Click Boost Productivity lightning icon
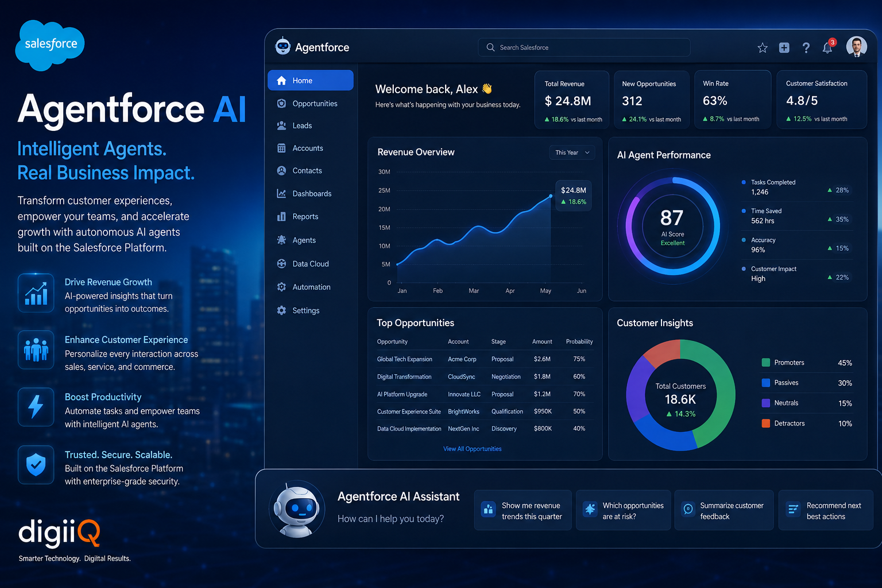Screen dimensions: 882x588 tap(36, 407)
